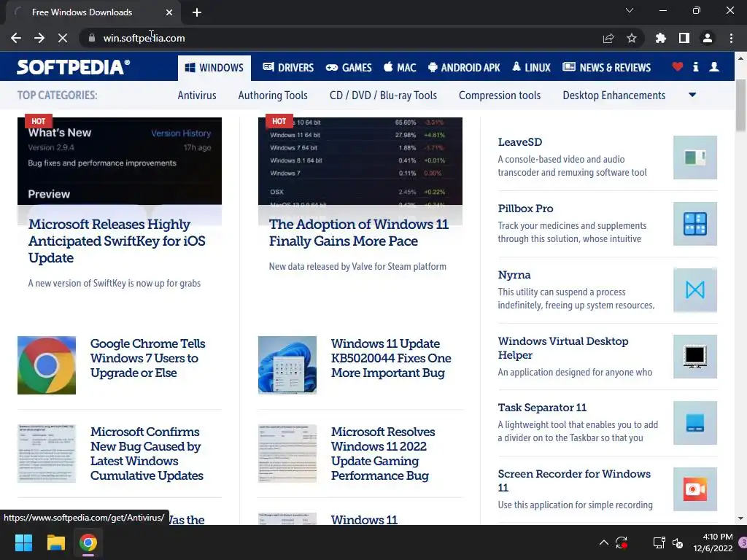Open Windows Virtual Desktop Helper listing
Image resolution: width=747 pixels, height=560 pixels.
pos(563,348)
